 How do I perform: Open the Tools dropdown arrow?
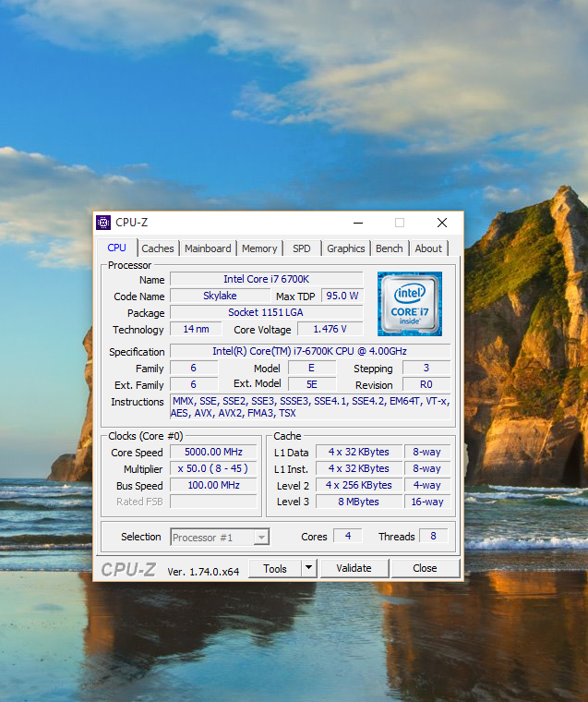click(x=308, y=569)
